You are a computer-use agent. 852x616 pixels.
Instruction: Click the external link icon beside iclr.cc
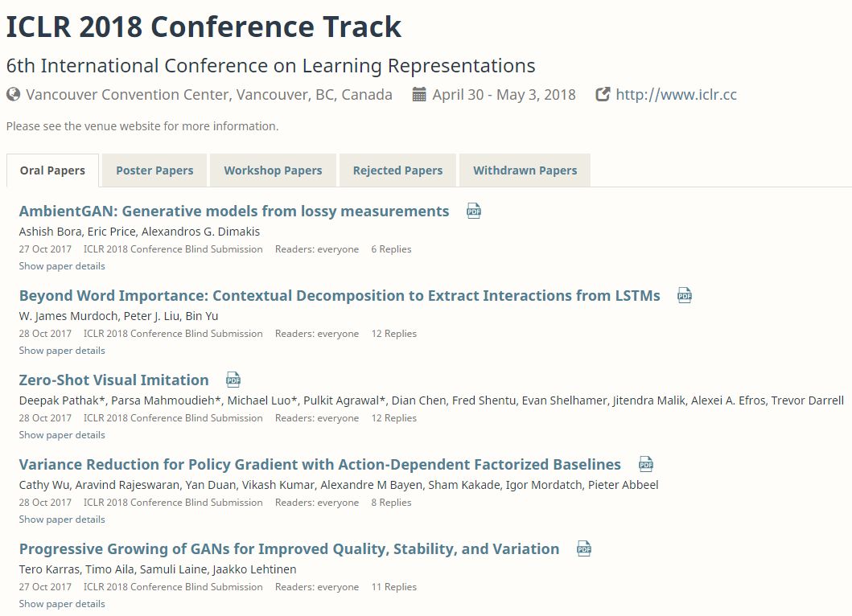click(x=603, y=95)
